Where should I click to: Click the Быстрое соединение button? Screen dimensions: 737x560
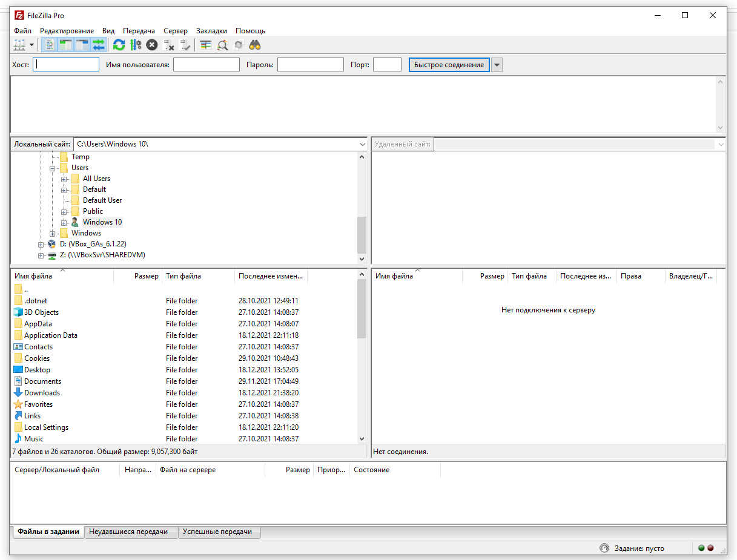pos(449,65)
